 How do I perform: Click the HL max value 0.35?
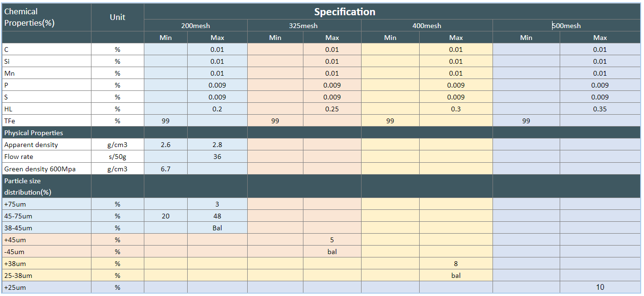tap(600, 109)
